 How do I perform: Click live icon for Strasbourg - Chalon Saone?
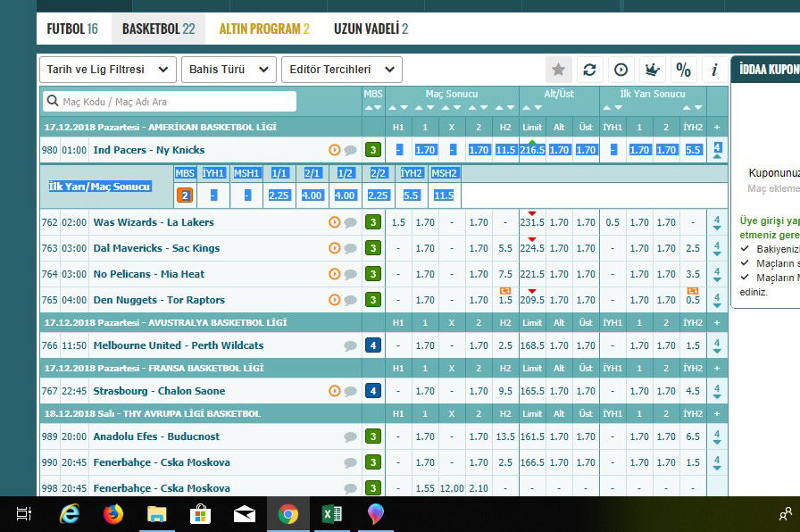(x=334, y=391)
